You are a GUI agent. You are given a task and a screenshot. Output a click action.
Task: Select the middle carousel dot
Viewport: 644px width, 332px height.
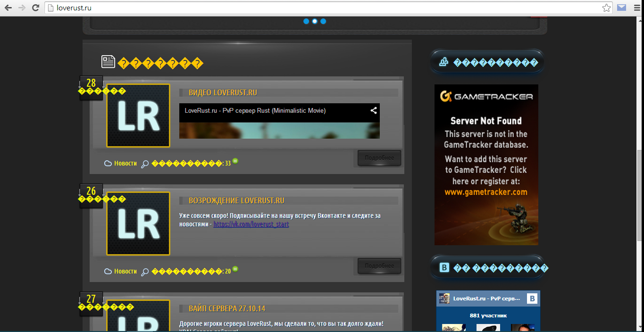coord(315,21)
